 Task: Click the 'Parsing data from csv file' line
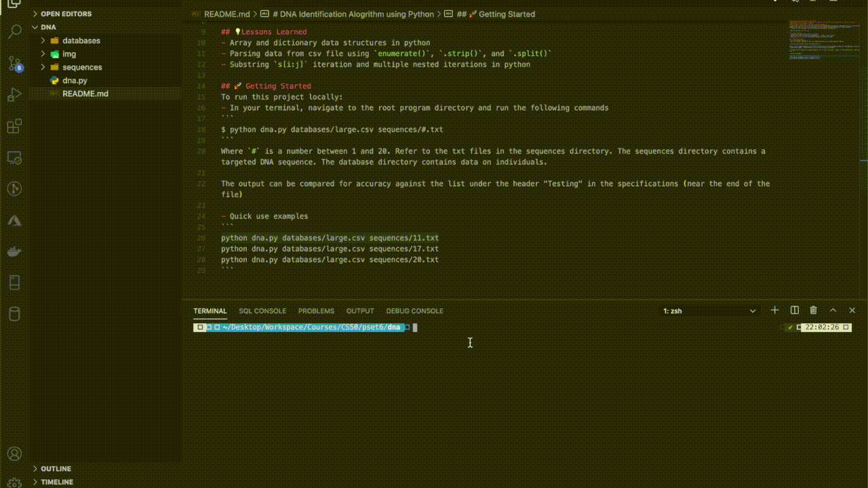pos(387,54)
